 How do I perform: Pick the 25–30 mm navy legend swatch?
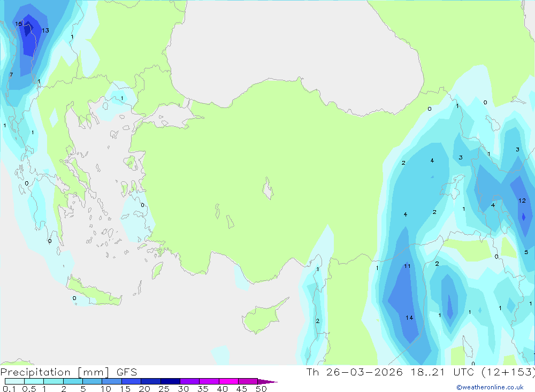click(x=170, y=381)
